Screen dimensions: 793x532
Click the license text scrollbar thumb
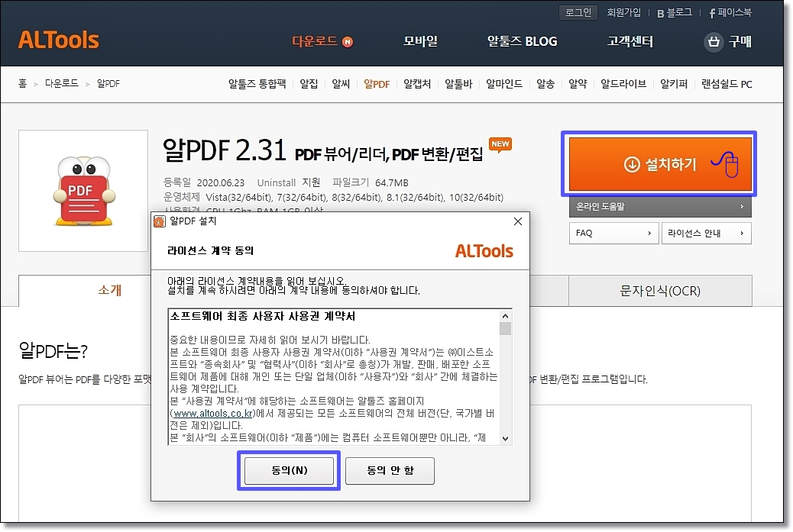(505, 329)
